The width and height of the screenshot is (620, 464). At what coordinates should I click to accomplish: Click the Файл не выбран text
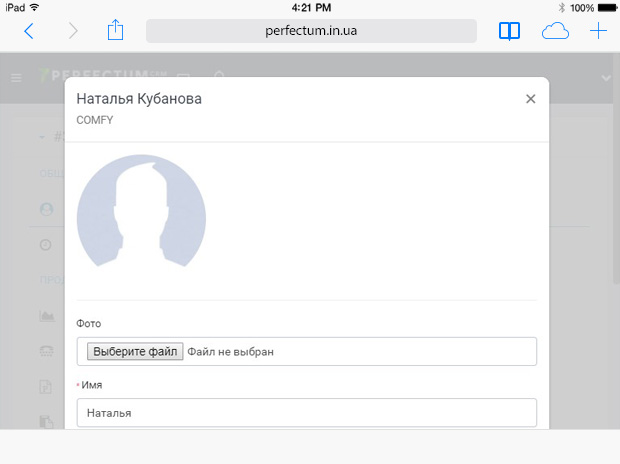230,352
